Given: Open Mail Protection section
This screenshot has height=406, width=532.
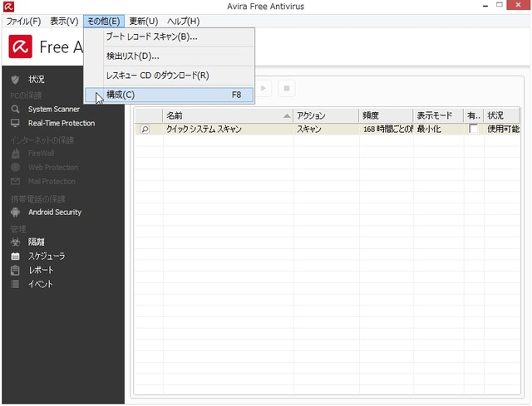Looking at the screenshot, I should (52, 181).
